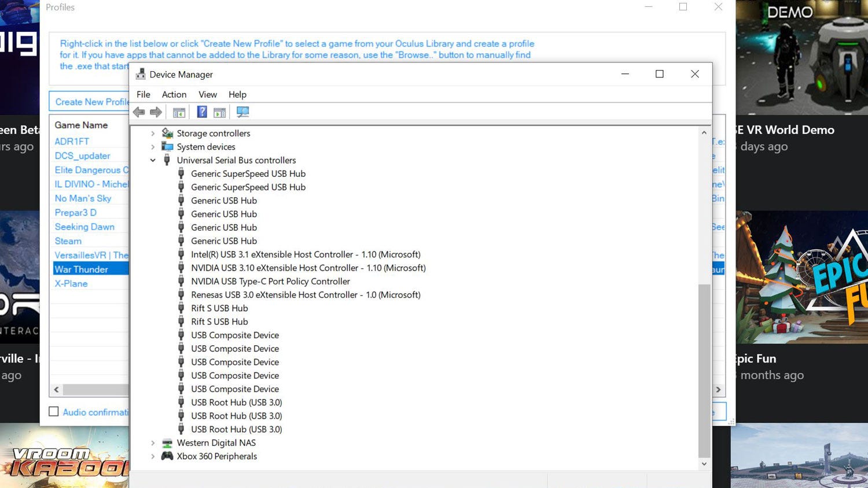
Task: Click the Device Manager title bar icon
Action: coord(141,74)
